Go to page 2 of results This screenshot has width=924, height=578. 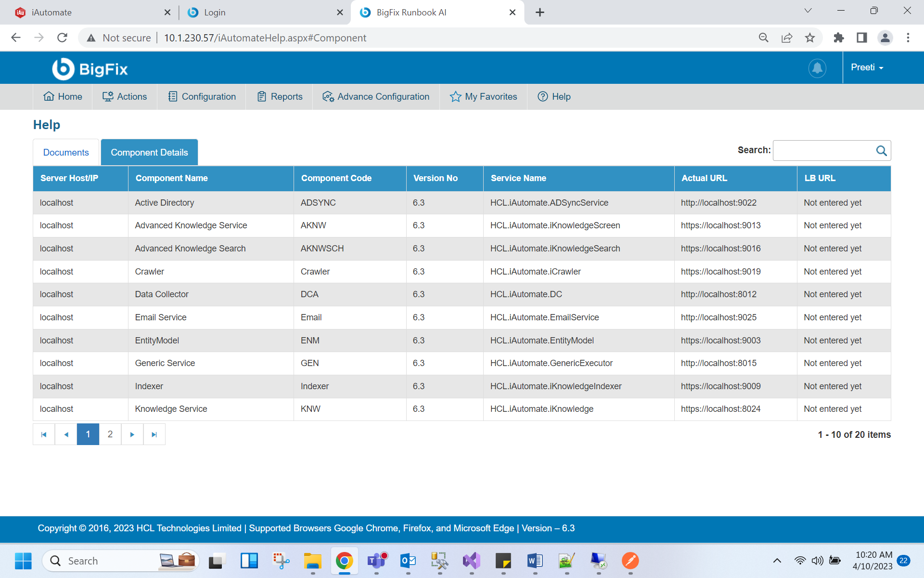(x=110, y=434)
